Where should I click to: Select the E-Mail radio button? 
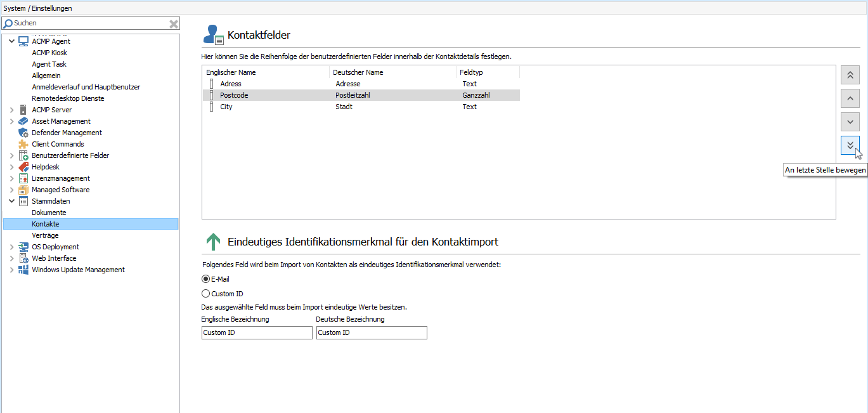[x=205, y=279]
